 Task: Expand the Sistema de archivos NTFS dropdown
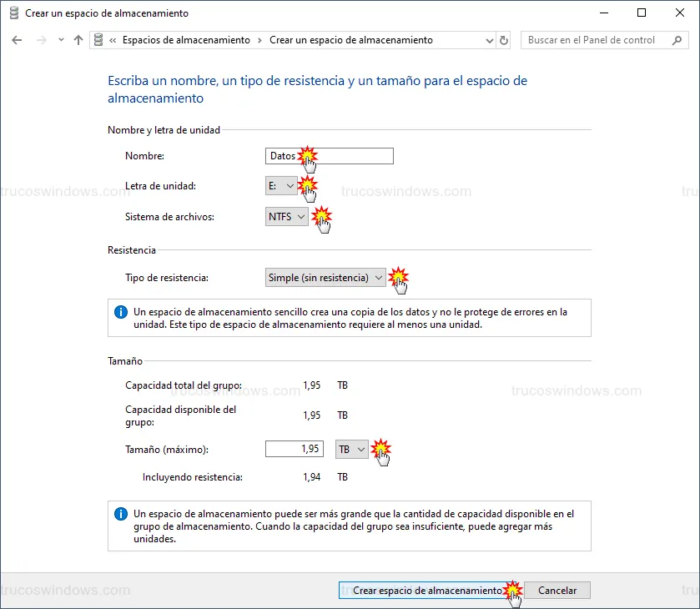(x=286, y=217)
